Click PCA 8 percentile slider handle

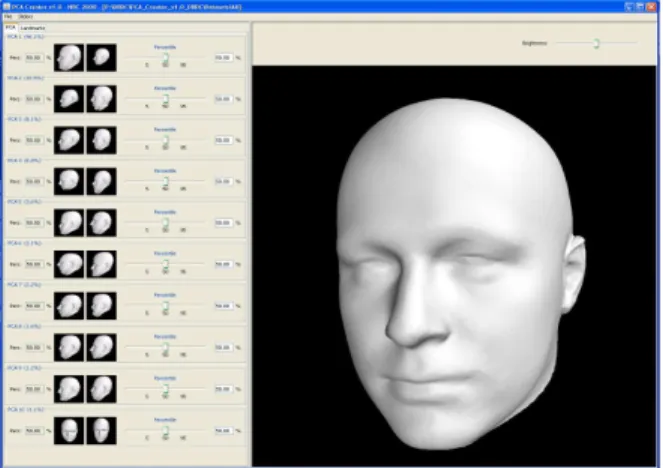(x=166, y=348)
